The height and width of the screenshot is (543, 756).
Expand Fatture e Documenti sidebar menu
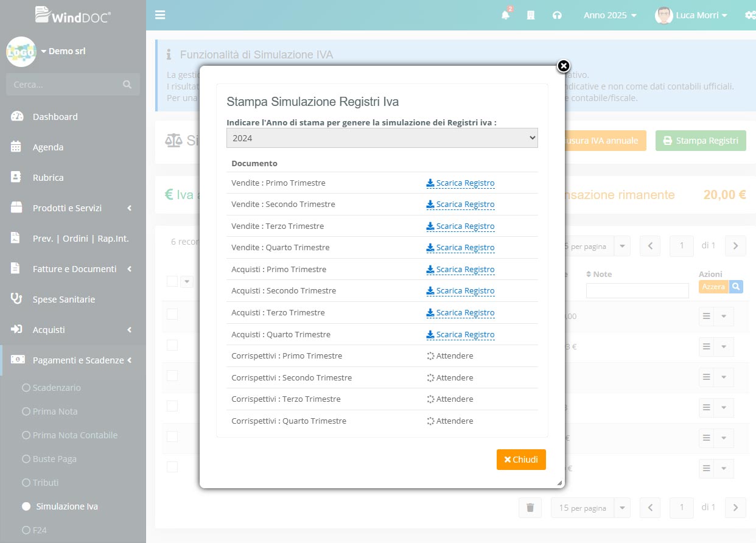[74, 269]
